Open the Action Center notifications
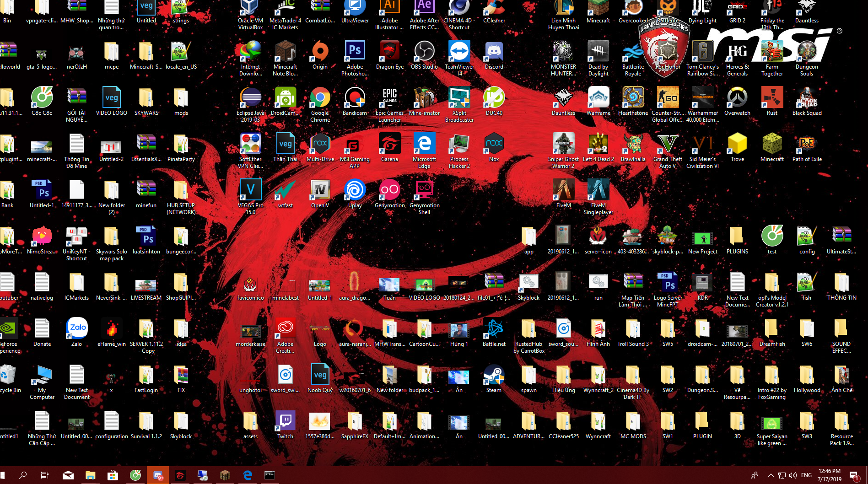Screen dimensions: 868x484 click(854, 475)
